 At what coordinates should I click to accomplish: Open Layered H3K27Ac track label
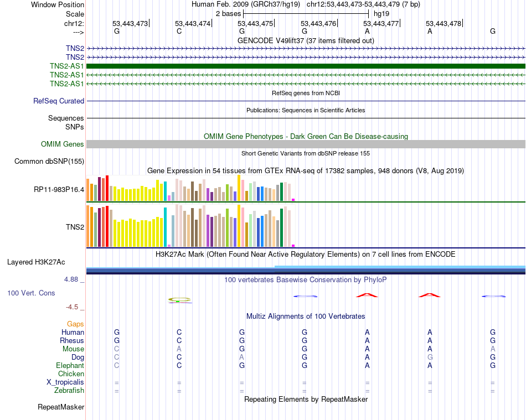coord(36,262)
